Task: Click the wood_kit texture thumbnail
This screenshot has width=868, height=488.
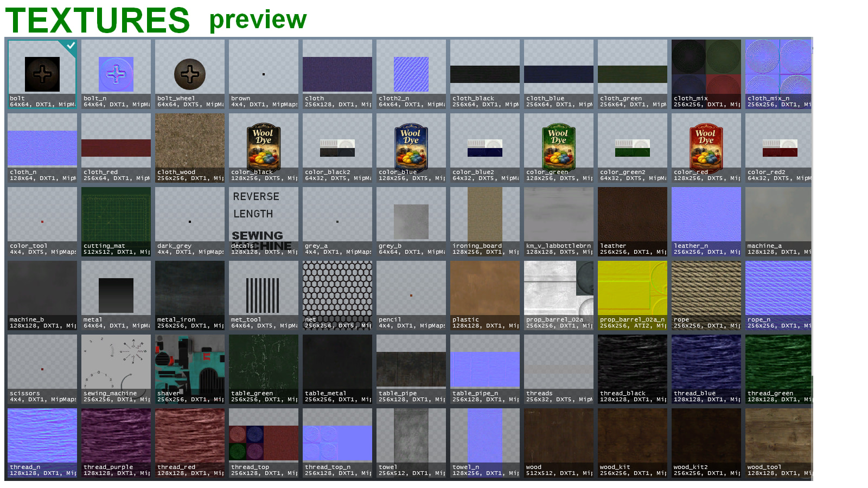Action: (633, 443)
